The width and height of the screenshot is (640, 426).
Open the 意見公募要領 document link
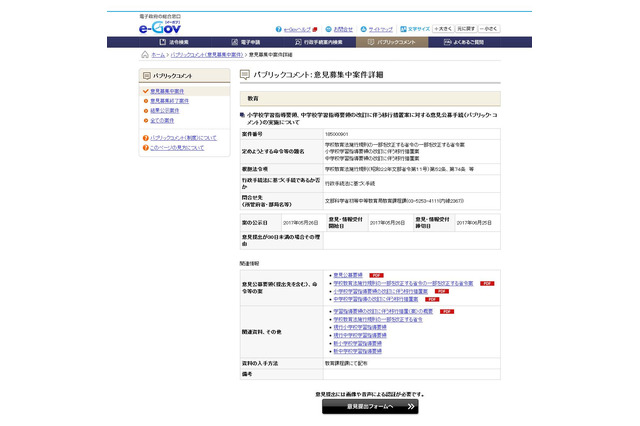348,275
